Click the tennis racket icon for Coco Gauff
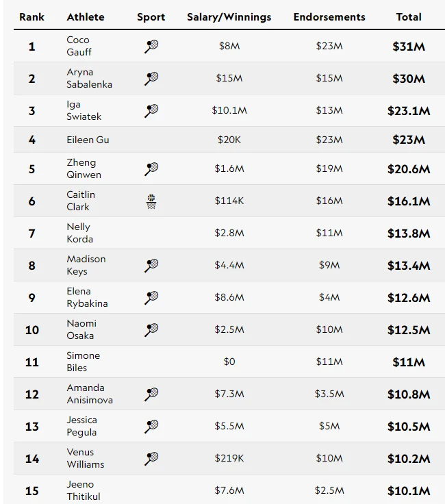 151,47
